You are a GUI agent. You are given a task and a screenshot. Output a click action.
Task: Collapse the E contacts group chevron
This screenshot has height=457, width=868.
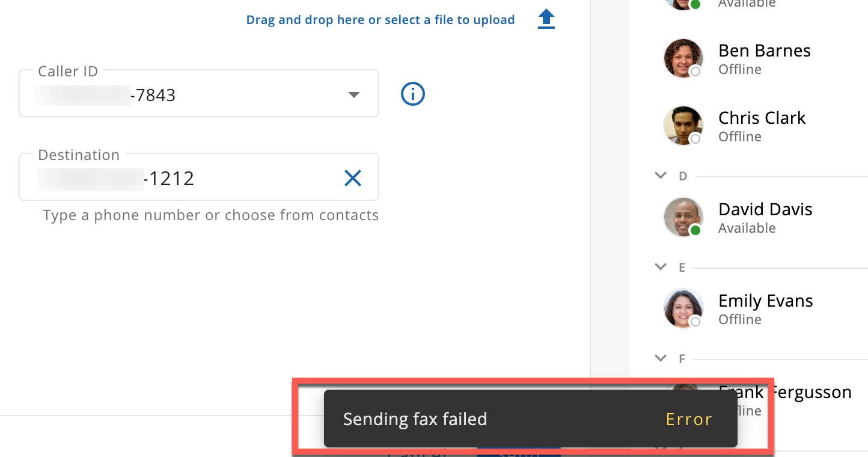click(661, 267)
